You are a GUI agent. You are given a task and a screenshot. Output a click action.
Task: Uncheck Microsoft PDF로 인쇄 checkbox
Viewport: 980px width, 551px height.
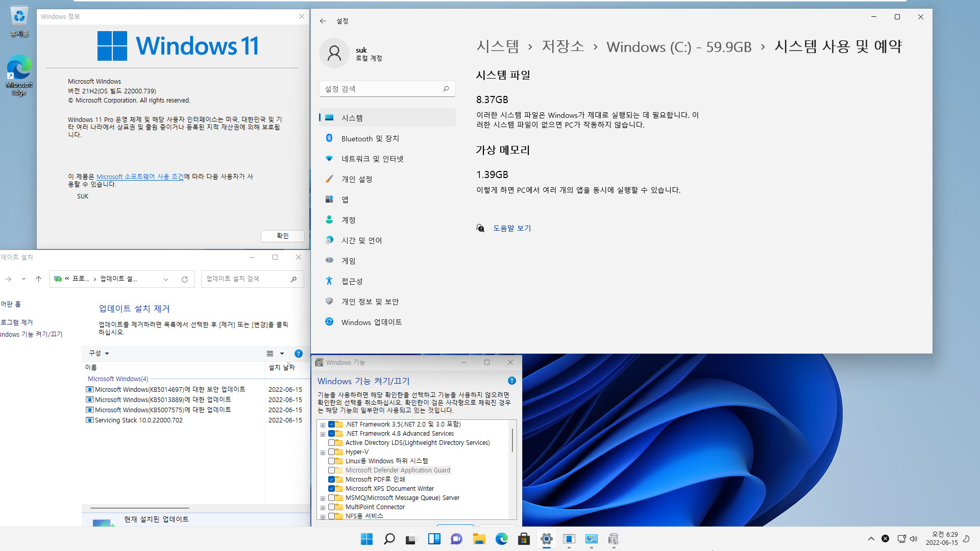pos(331,480)
